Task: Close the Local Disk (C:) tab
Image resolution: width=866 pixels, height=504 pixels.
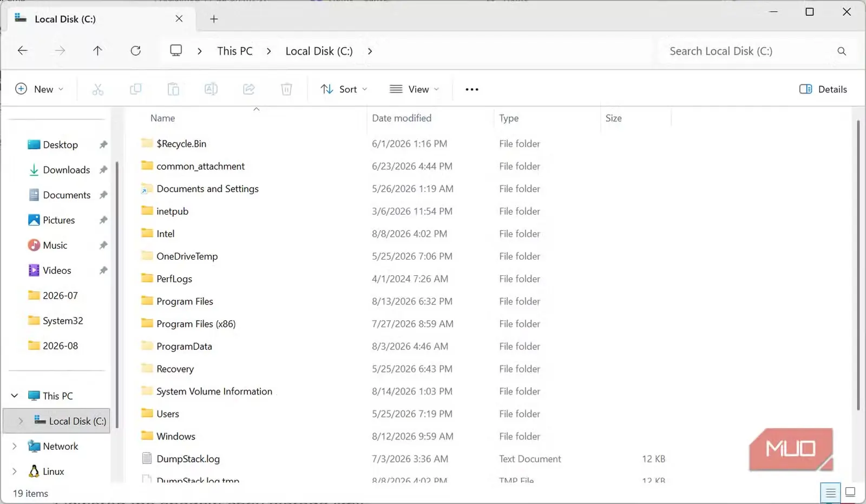Action: tap(179, 19)
